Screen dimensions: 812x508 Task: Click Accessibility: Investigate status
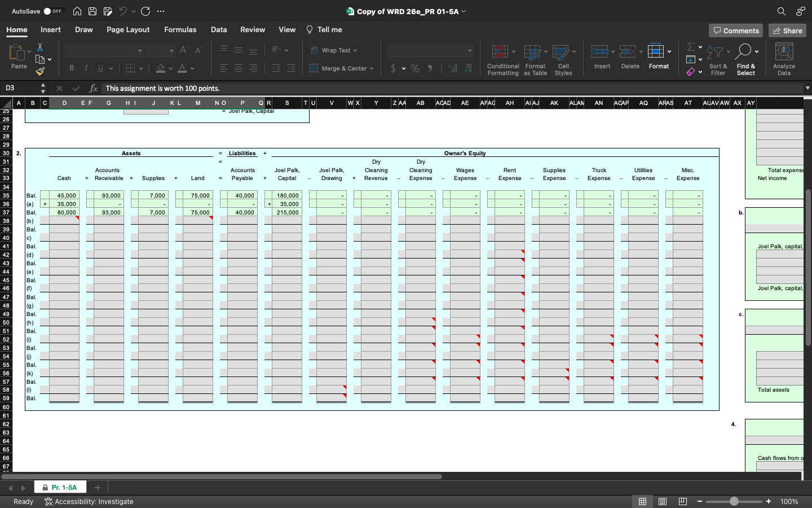(89, 502)
